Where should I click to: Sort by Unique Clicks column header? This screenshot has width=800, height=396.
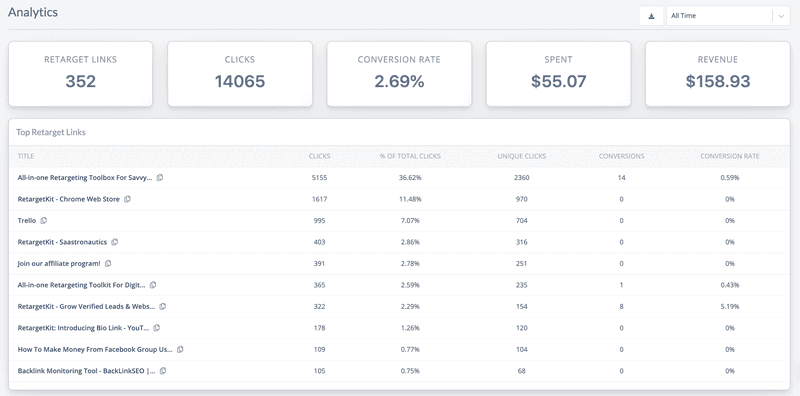tap(521, 156)
